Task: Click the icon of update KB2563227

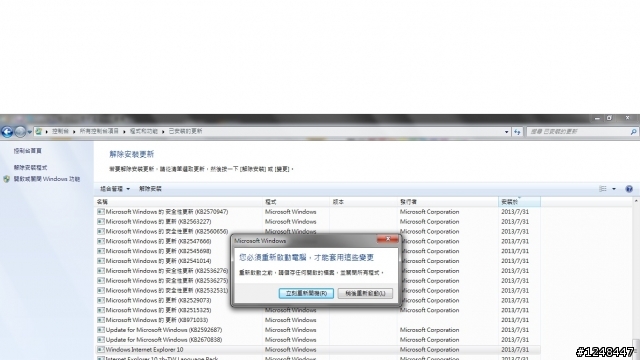Action: [x=100, y=222]
